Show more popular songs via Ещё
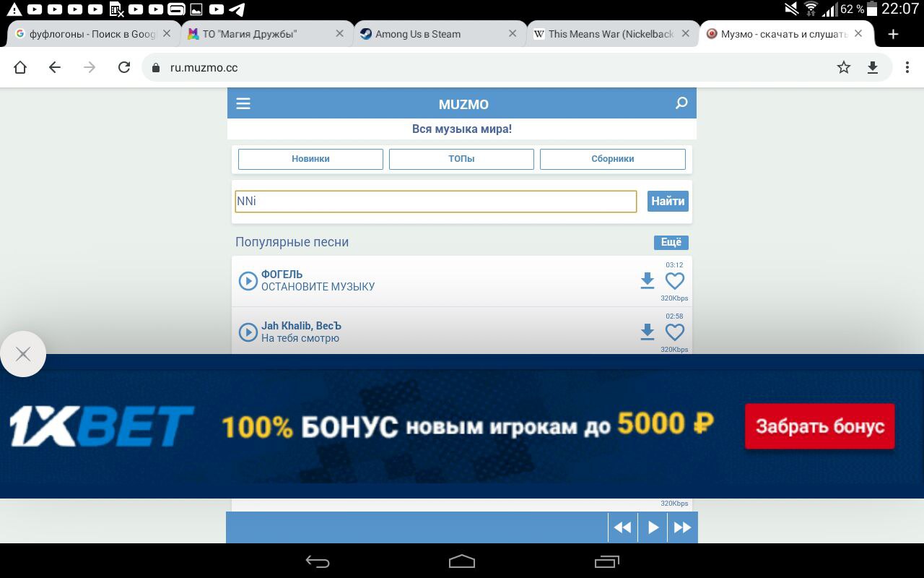Viewport: 924px width, 578px height. pos(671,243)
